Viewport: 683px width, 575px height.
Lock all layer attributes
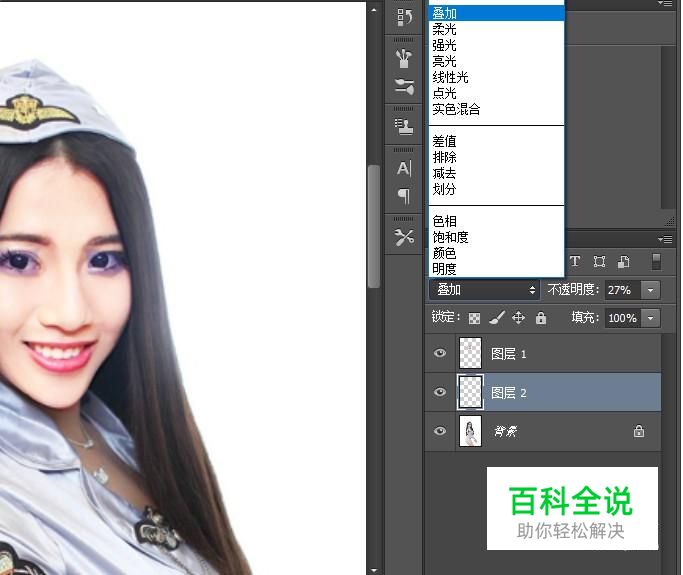541,318
